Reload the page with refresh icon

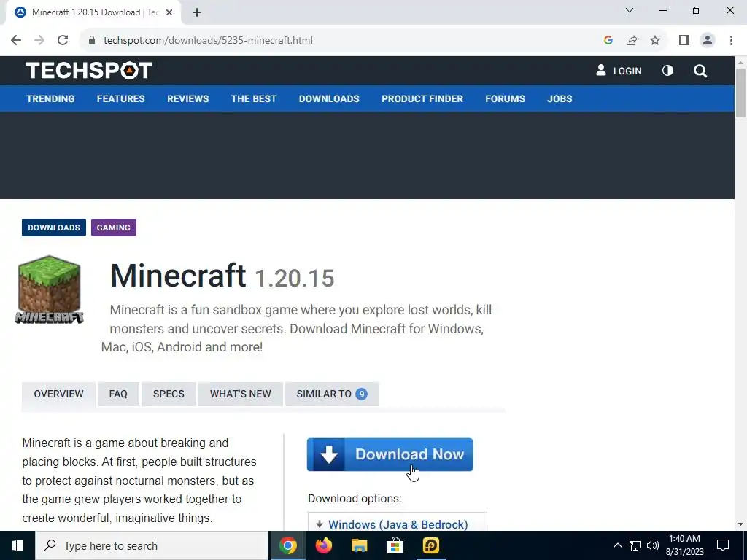(x=63, y=41)
